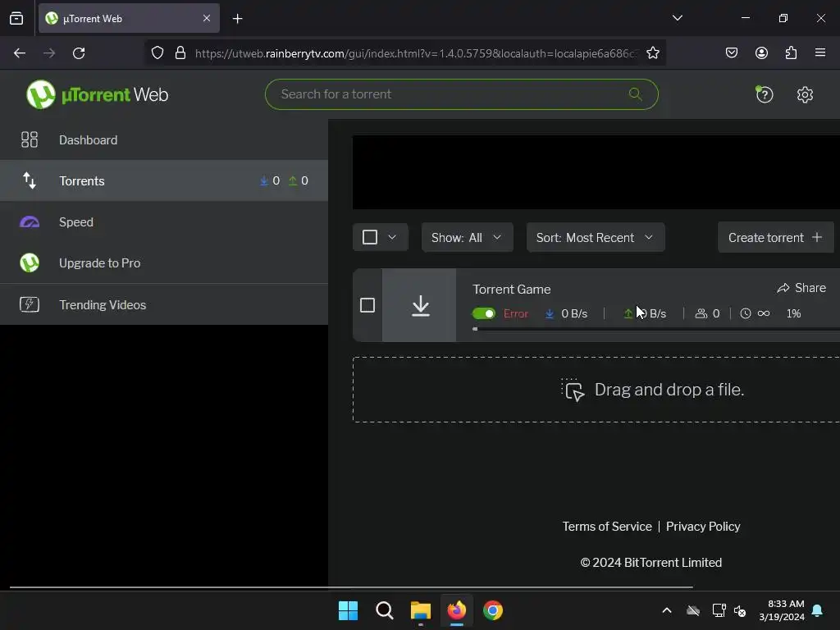The width and height of the screenshot is (840, 630).
Task: Check the Torrent Game row checkbox
Action: pyautogui.click(x=367, y=305)
